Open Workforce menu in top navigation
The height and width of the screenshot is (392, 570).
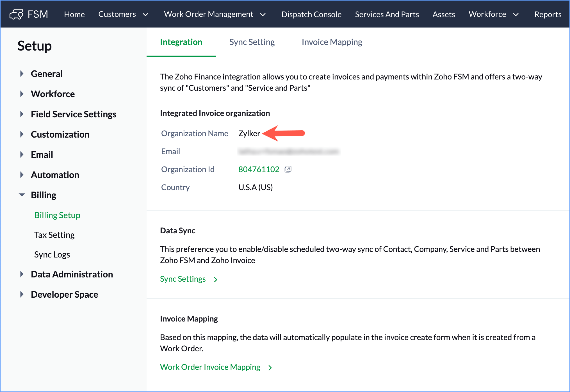(x=487, y=14)
